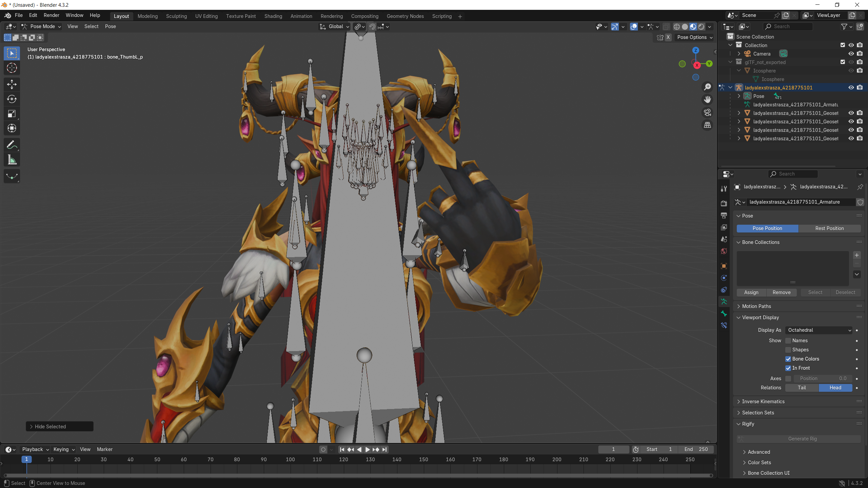The image size is (868, 488).
Task: Switch perspective/orthographic grid icon
Action: click(x=707, y=125)
